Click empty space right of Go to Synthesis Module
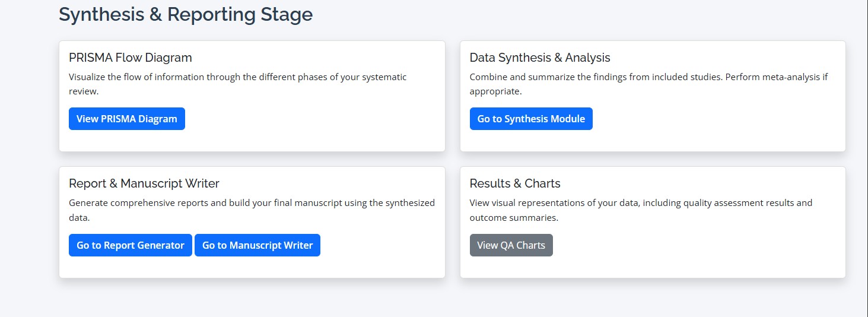Viewport: 868px width, 317px height. pos(712,119)
